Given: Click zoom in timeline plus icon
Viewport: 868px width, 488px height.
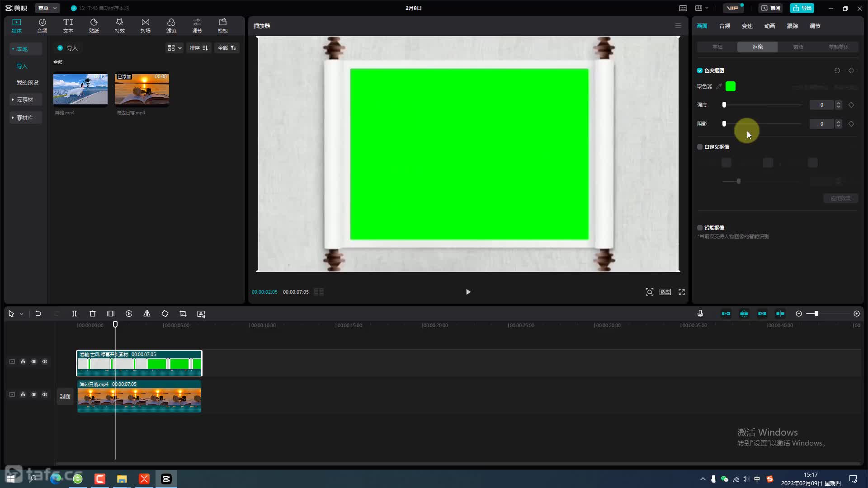Looking at the screenshot, I should pos(857,314).
